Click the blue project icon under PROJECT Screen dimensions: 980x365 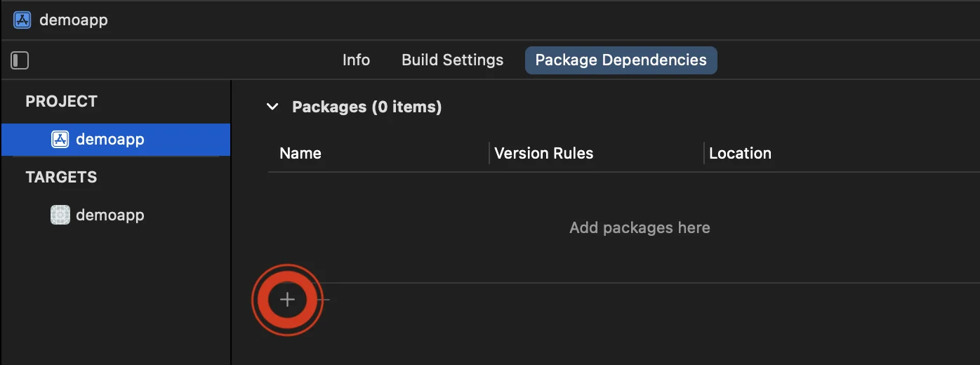pyautogui.click(x=60, y=139)
